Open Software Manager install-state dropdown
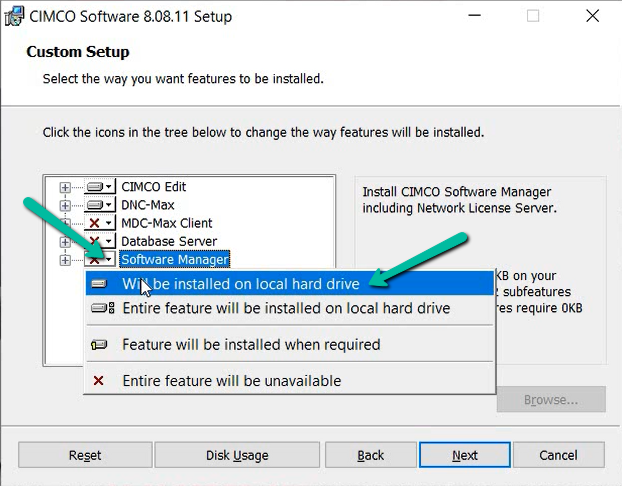 pos(100,259)
